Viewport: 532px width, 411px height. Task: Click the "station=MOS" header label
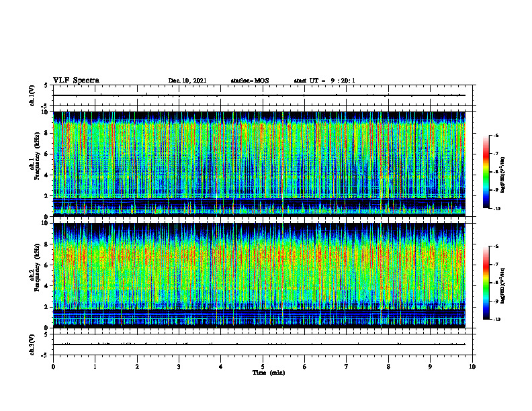coord(250,81)
